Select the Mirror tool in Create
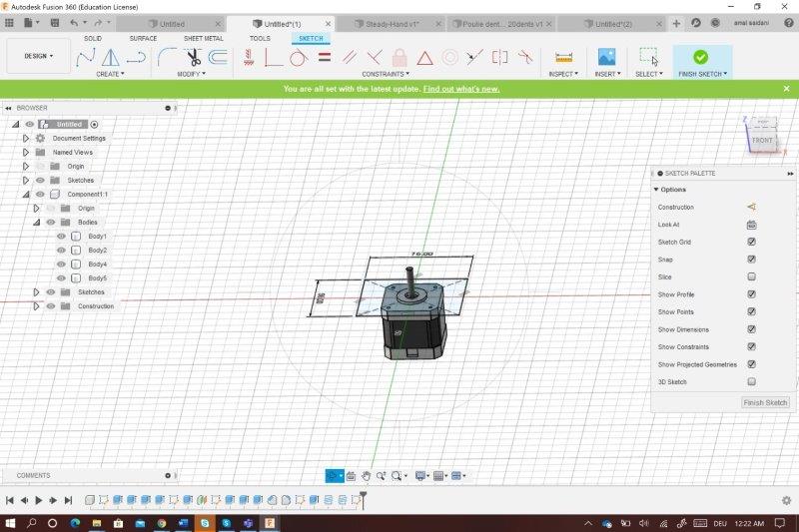 click(x=111, y=58)
